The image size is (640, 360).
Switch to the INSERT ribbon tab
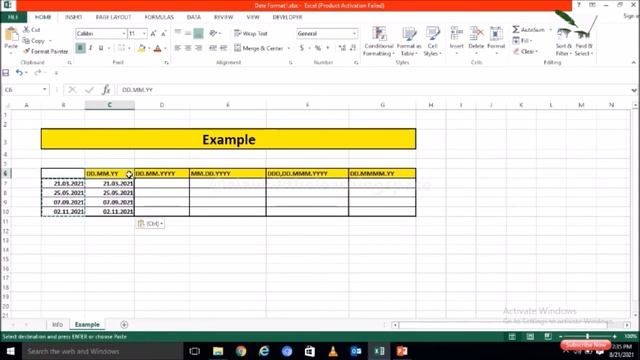[x=73, y=17]
